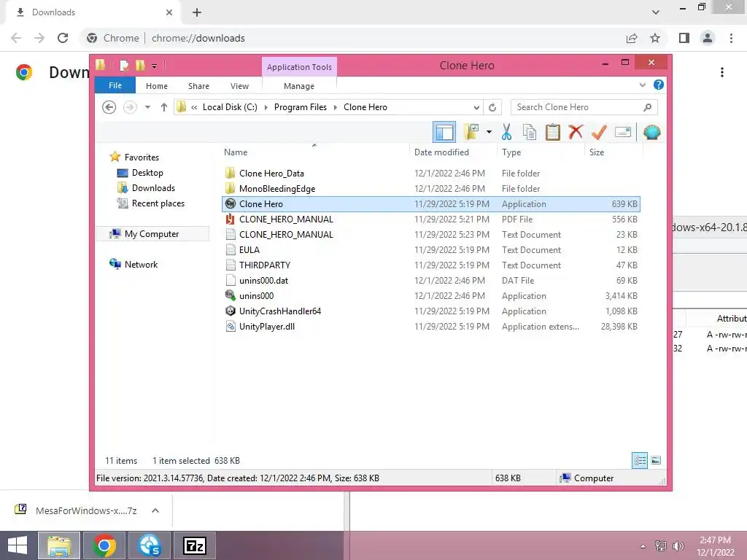Switch to the View ribbon tab
Image resolution: width=747 pixels, height=560 pixels.
click(239, 86)
